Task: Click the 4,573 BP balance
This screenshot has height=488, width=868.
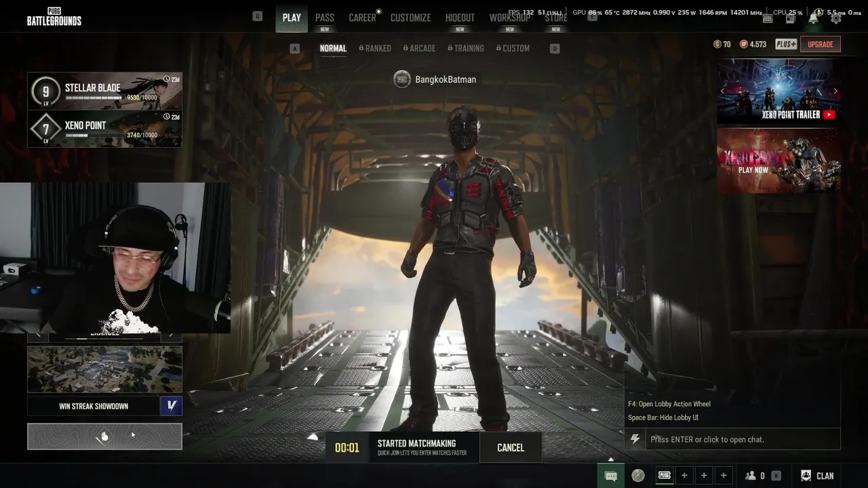Action: pos(758,44)
